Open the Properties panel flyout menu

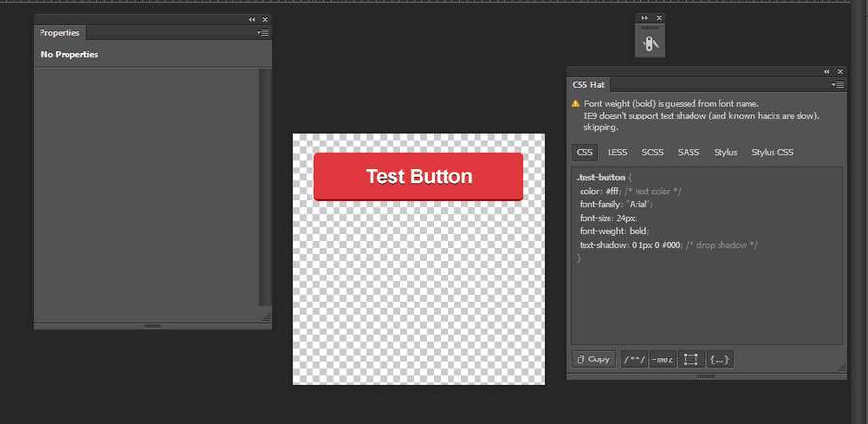[x=262, y=33]
